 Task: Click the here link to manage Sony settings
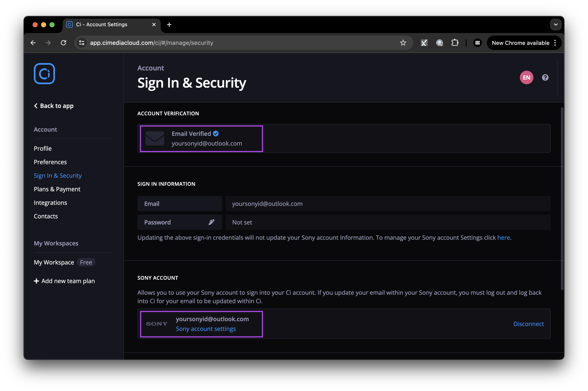click(x=504, y=237)
